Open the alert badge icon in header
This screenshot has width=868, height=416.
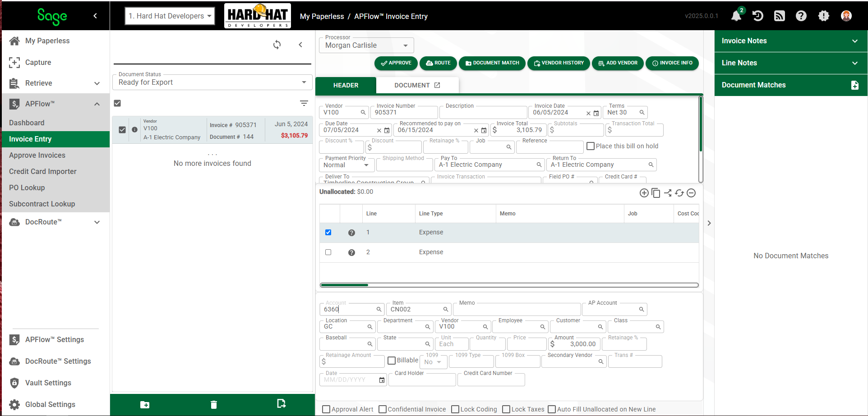click(824, 16)
